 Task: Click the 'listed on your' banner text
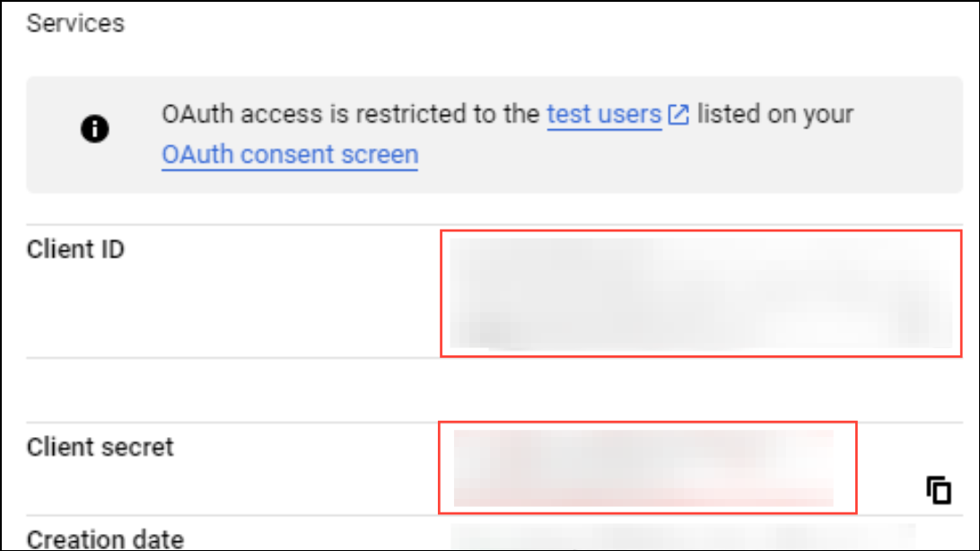point(775,115)
